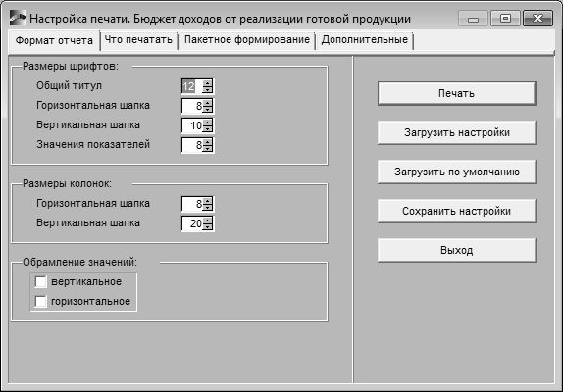Screen dimensions: 563x392
Task: Click the Печать button
Action: 457,94
